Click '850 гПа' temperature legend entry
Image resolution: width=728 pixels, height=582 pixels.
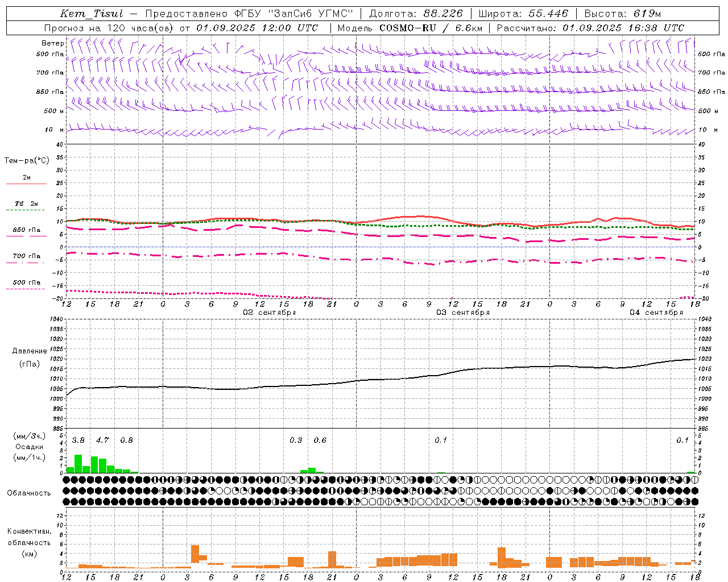27,230
